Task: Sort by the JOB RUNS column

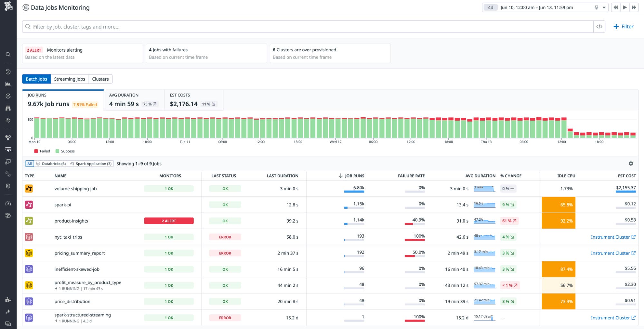Action: click(353, 176)
